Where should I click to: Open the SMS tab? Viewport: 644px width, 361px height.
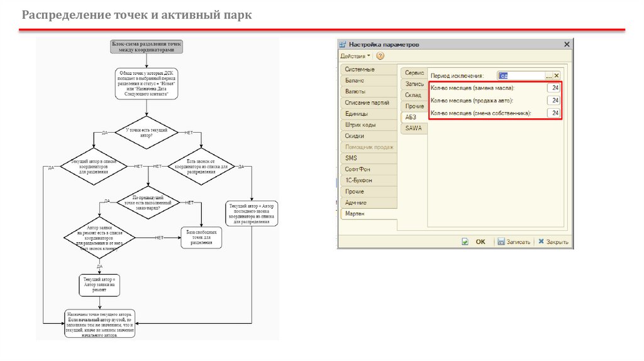pyautogui.click(x=369, y=158)
